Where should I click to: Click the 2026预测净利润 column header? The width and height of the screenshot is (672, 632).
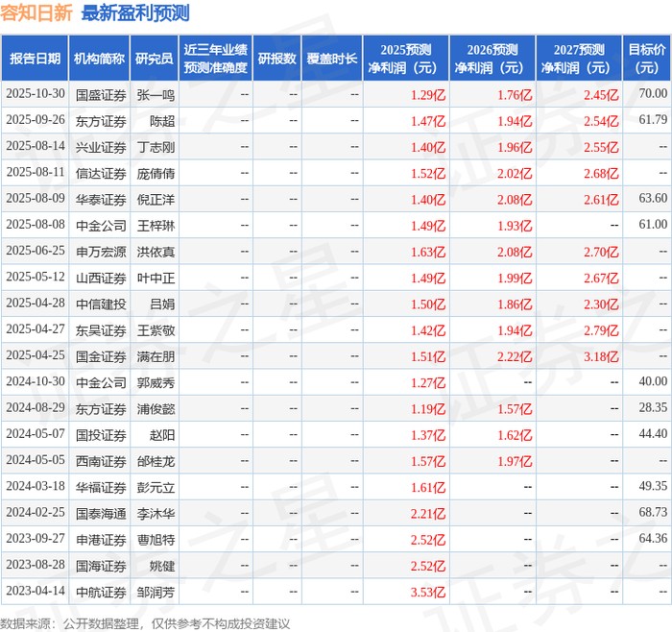pos(492,59)
